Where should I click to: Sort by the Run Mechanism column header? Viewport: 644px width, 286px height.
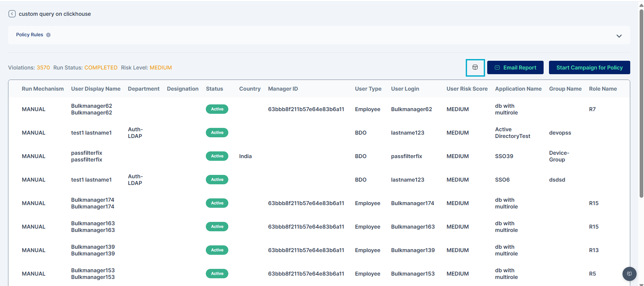click(x=43, y=89)
